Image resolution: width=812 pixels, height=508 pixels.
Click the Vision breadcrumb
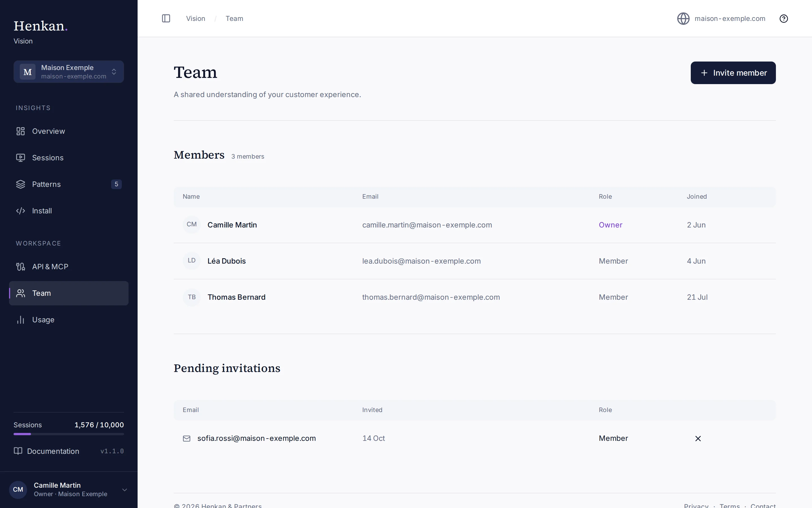[x=196, y=18]
